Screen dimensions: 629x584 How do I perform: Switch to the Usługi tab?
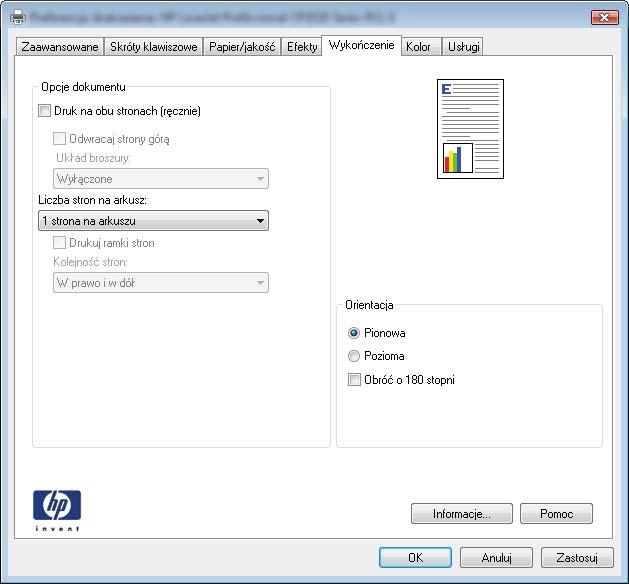point(464,47)
